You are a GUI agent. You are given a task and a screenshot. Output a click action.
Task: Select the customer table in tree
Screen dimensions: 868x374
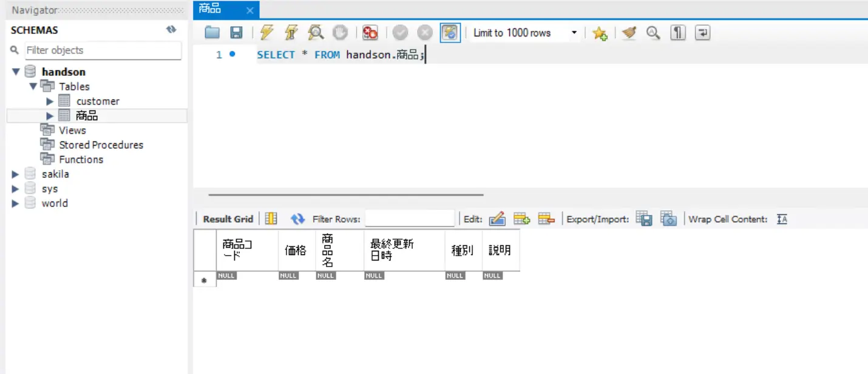pos(98,101)
